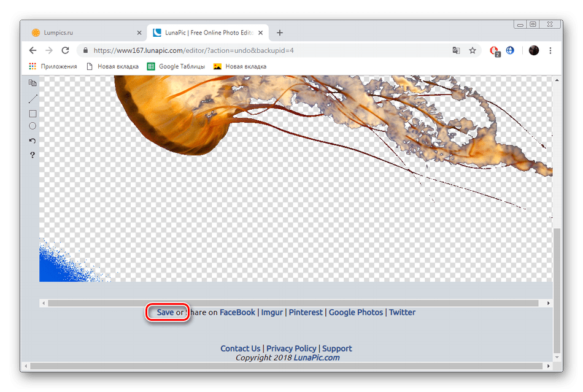Click vertical scrollbar up arrow
The height and width of the screenshot is (392, 583).
point(557,80)
